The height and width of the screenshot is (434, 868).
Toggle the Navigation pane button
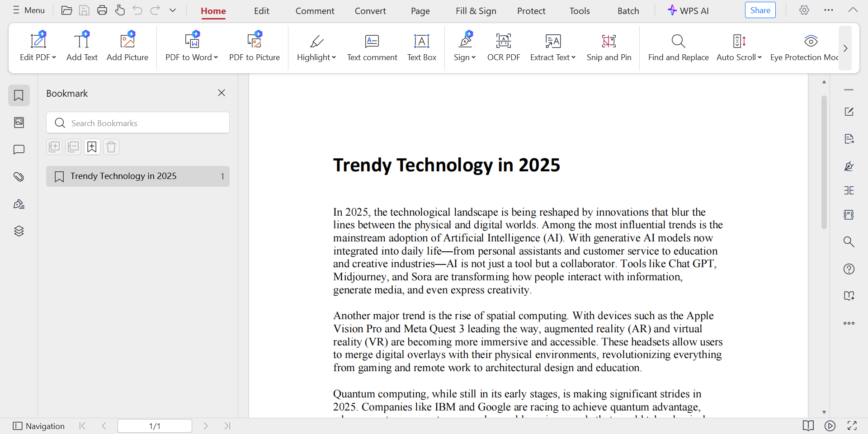[39, 426]
